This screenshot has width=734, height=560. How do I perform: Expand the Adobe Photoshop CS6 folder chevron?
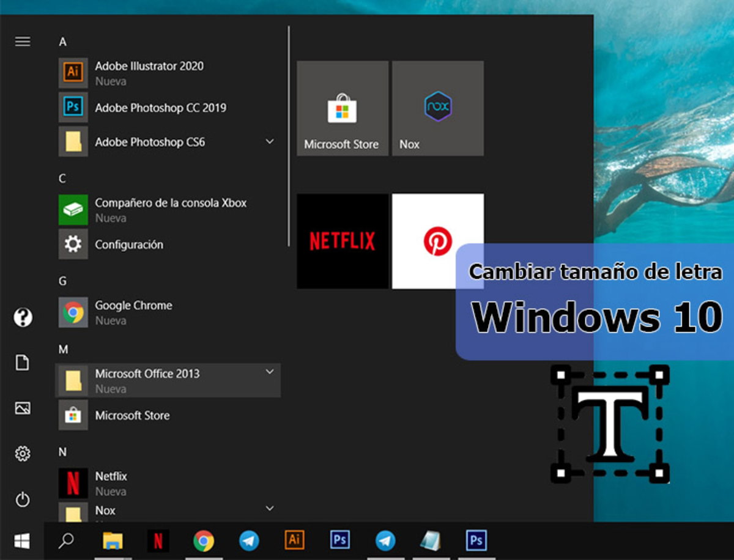coord(270,142)
